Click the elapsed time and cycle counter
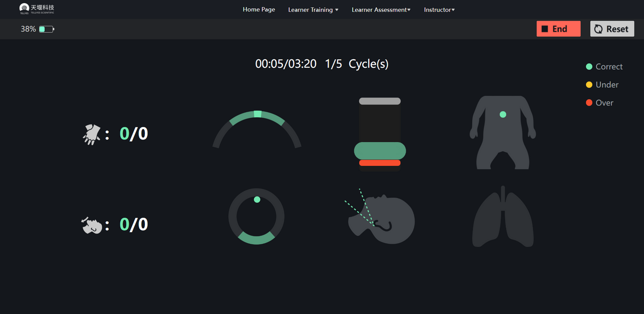Viewport: 644px width, 314px height. click(321, 64)
